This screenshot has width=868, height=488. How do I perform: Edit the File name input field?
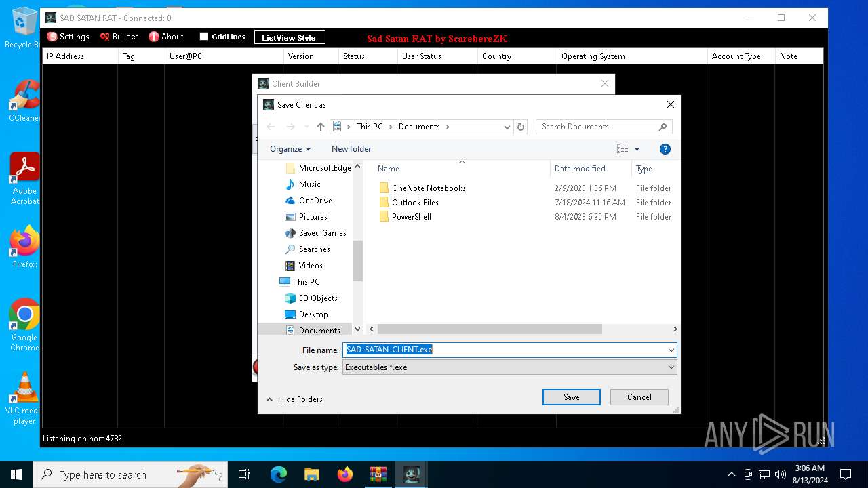click(x=505, y=350)
